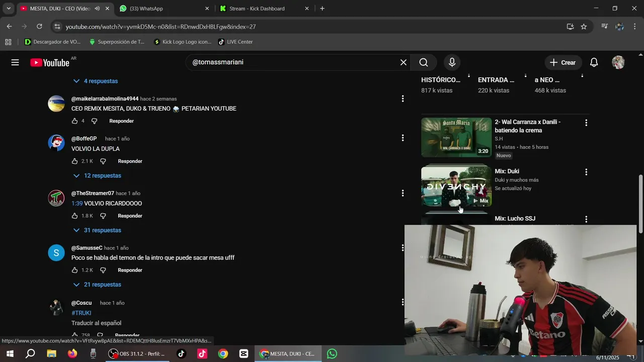Go back with Chrome's back arrow
Screen dimensions: 644x362
9,26
